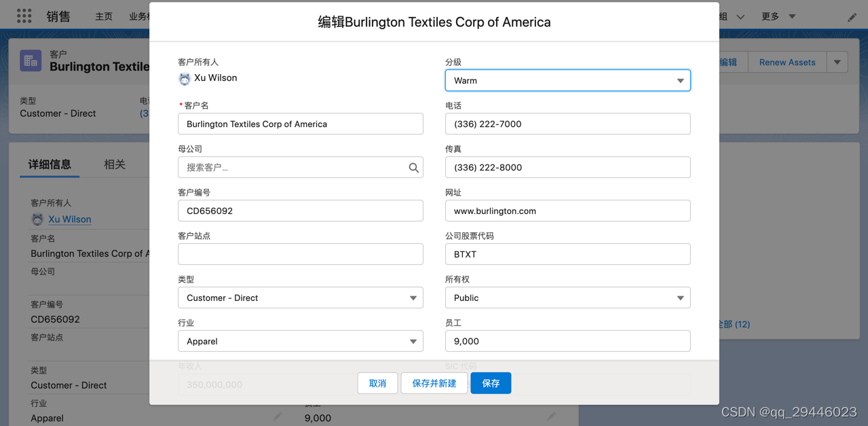
Task: Click the 取消 button
Action: [378, 383]
